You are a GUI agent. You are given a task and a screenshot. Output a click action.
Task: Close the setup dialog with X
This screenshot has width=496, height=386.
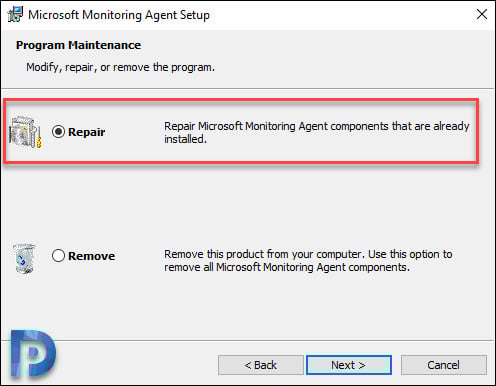tap(482, 14)
